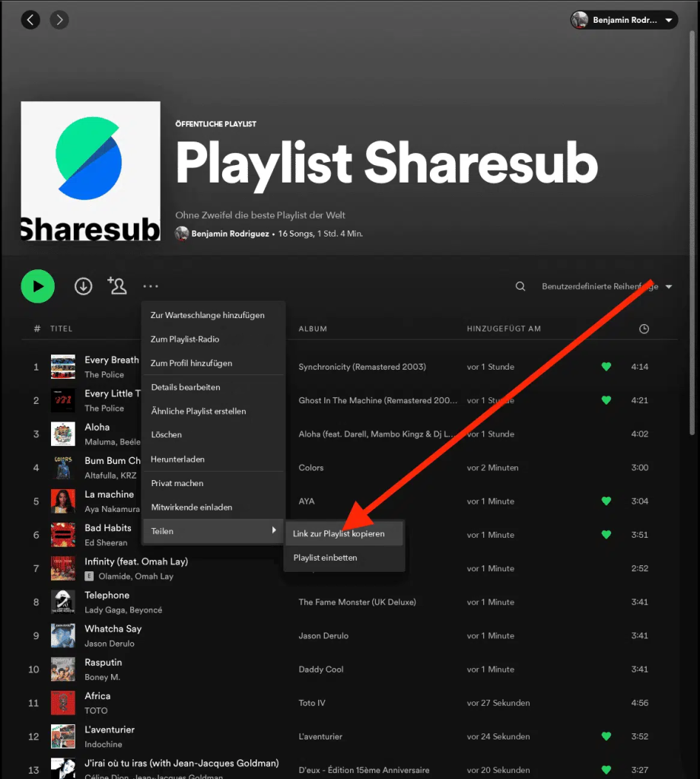Image resolution: width=700 pixels, height=779 pixels.
Task: Open Ghost In The Machine album link
Action: point(377,400)
